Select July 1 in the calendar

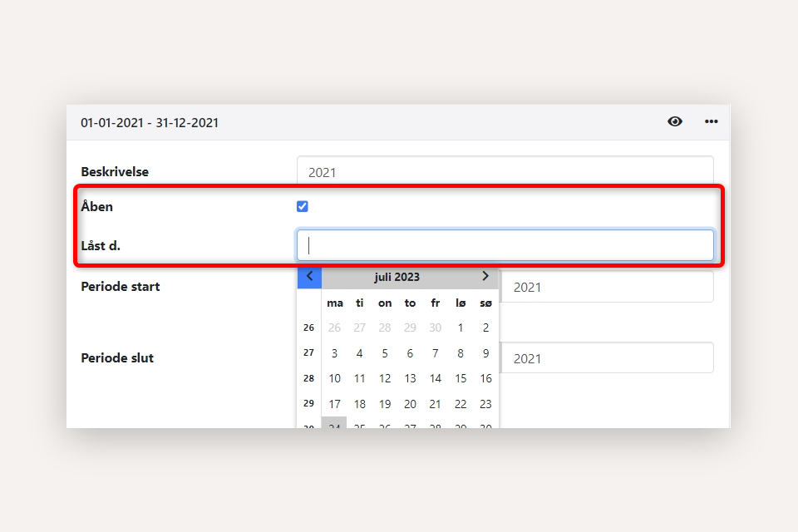461,328
